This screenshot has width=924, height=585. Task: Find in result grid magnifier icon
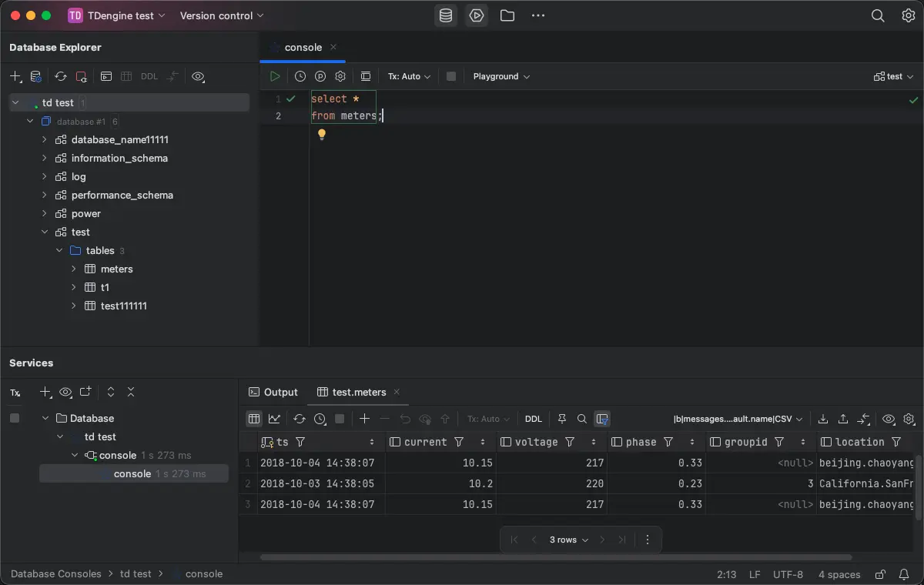click(x=582, y=419)
